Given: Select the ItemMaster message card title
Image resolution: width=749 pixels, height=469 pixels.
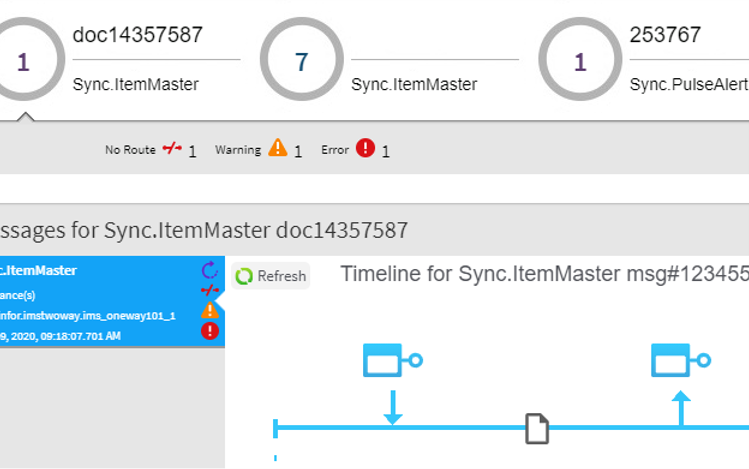Looking at the screenshot, I should 38,271.
